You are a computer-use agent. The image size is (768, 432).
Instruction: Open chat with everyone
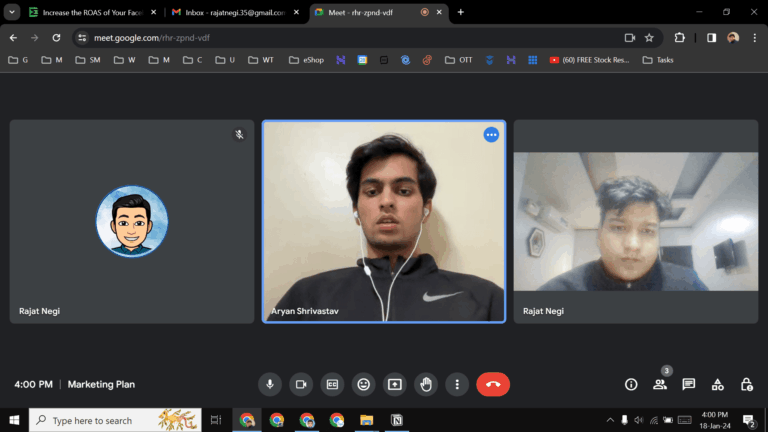[x=689, y=384]
